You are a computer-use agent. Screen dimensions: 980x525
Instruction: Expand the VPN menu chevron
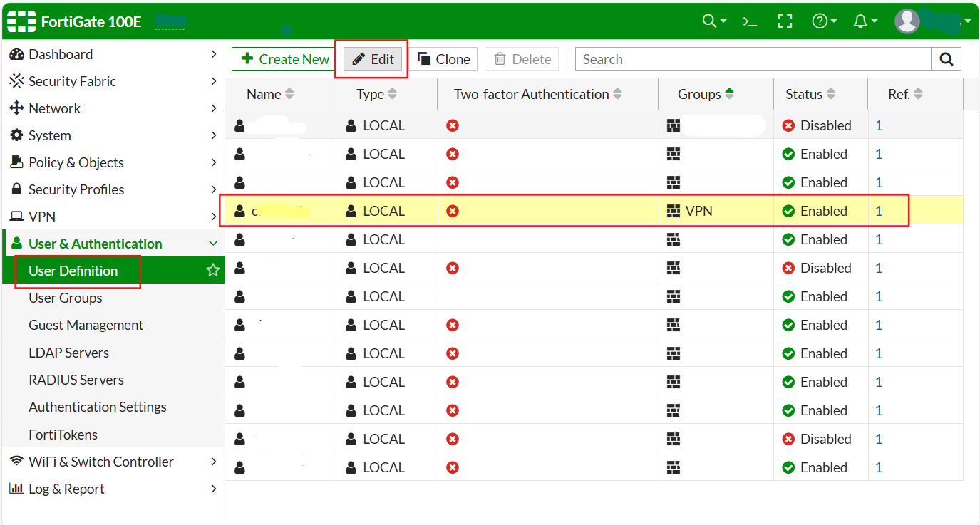click(x=213, y=217)
